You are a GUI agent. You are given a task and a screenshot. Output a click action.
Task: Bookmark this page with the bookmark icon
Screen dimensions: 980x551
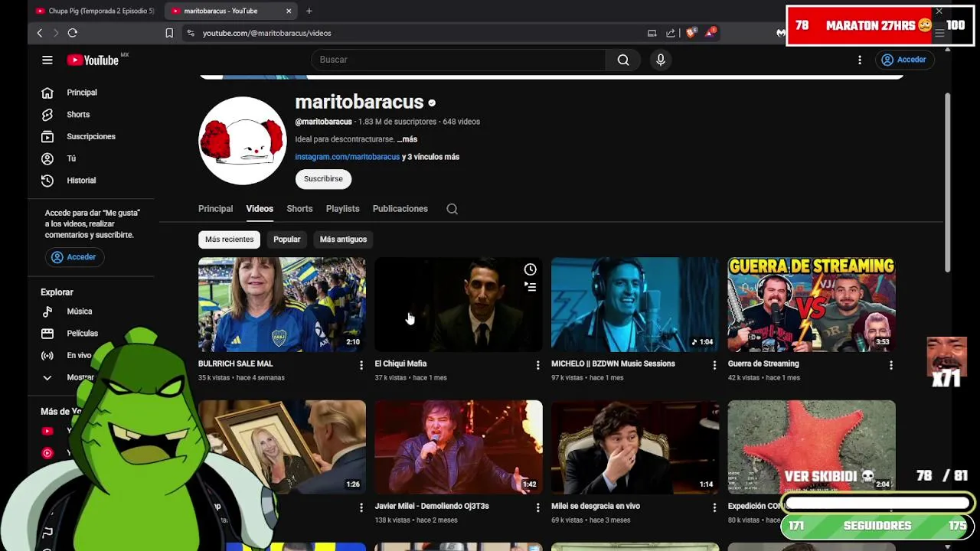[x=169, y=33]
